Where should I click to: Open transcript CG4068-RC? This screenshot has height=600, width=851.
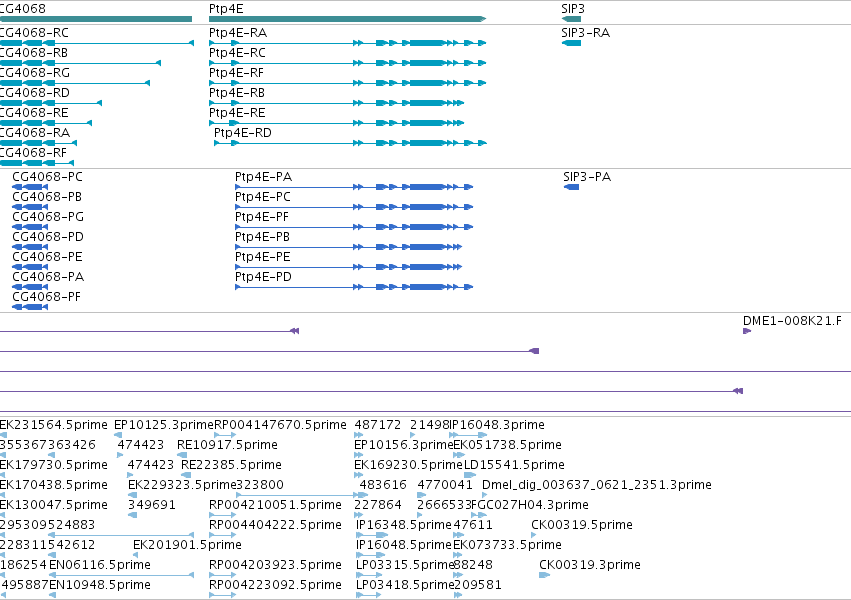[34, 33]
